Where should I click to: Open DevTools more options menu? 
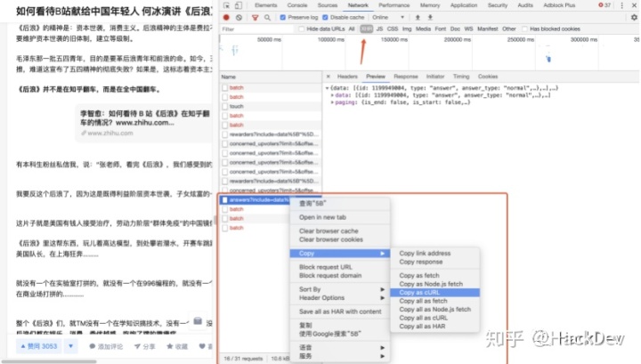(621, 5)
